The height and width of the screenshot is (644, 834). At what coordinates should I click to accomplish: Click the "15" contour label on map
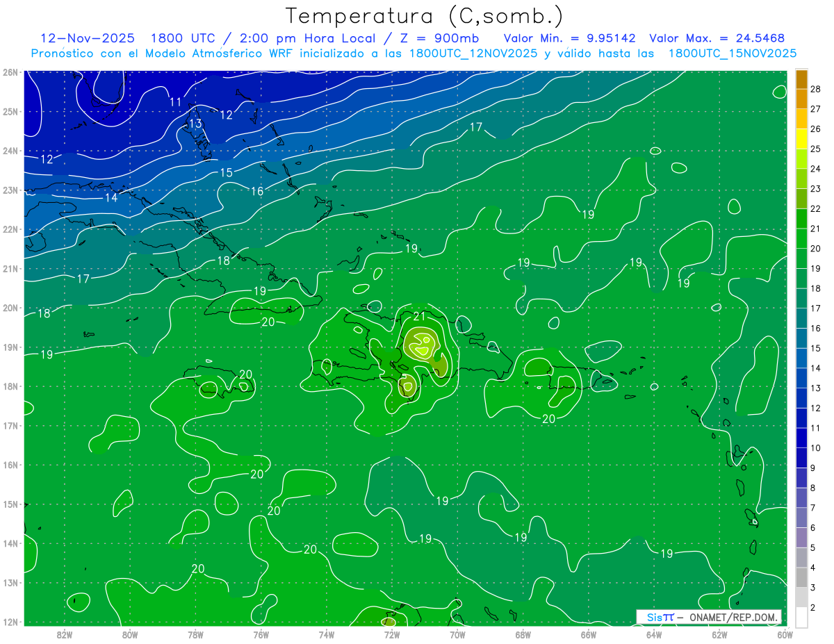227,172
